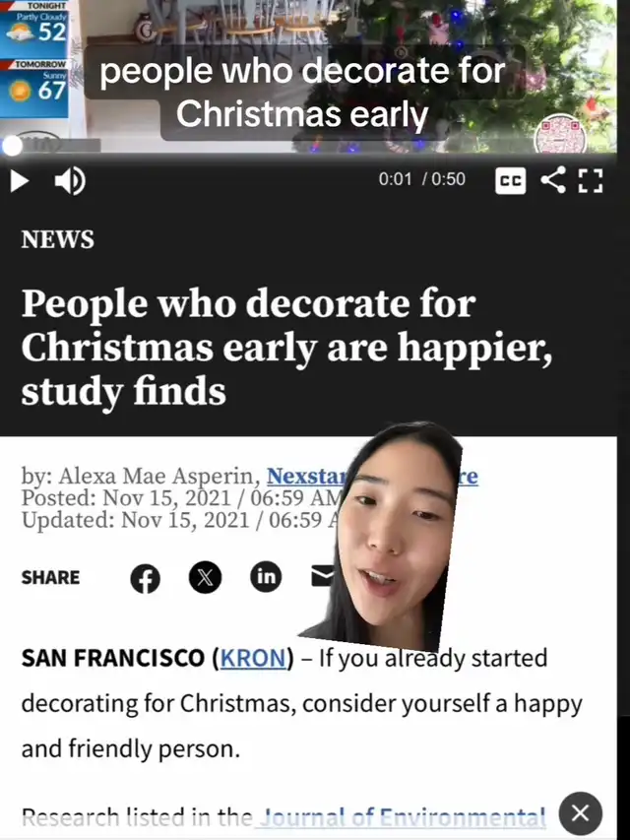Click the QR code in video

[x=560, y=134]
